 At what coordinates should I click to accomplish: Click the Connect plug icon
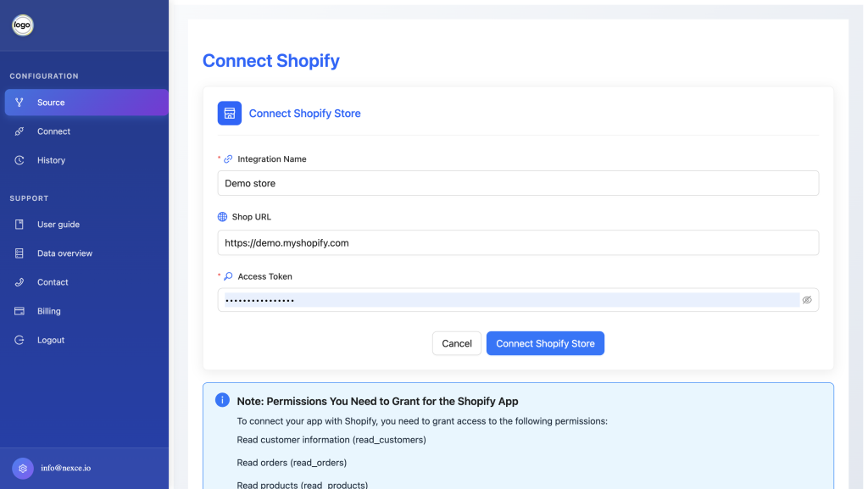pyautogui.click(x=19, y=131)
